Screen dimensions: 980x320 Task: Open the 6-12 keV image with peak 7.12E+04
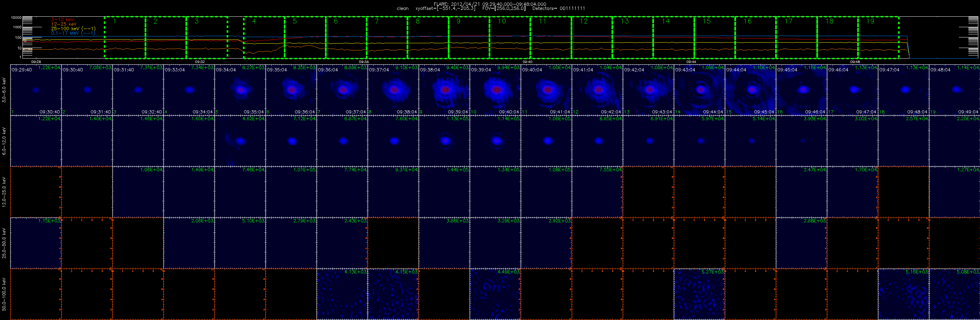291,141
